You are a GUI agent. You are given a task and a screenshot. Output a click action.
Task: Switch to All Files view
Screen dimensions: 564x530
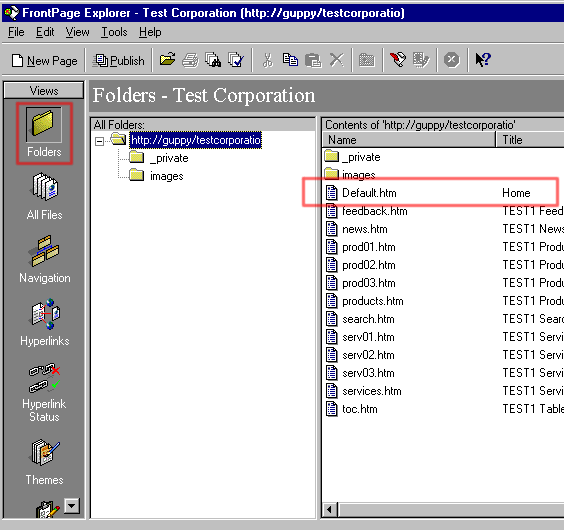coord(44,196)
